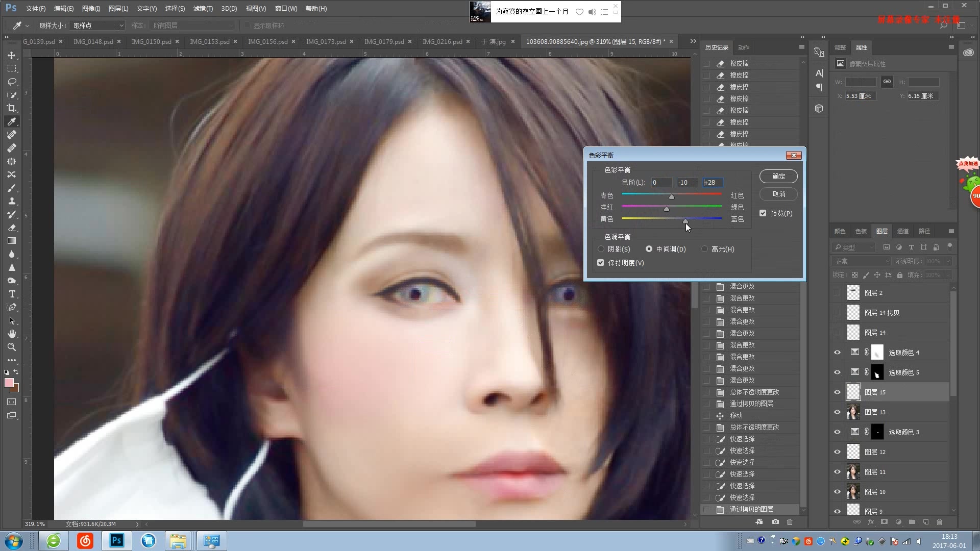Select the Rectangular Marquee tool
Viewport: 980px width, 551px height.
12,68
